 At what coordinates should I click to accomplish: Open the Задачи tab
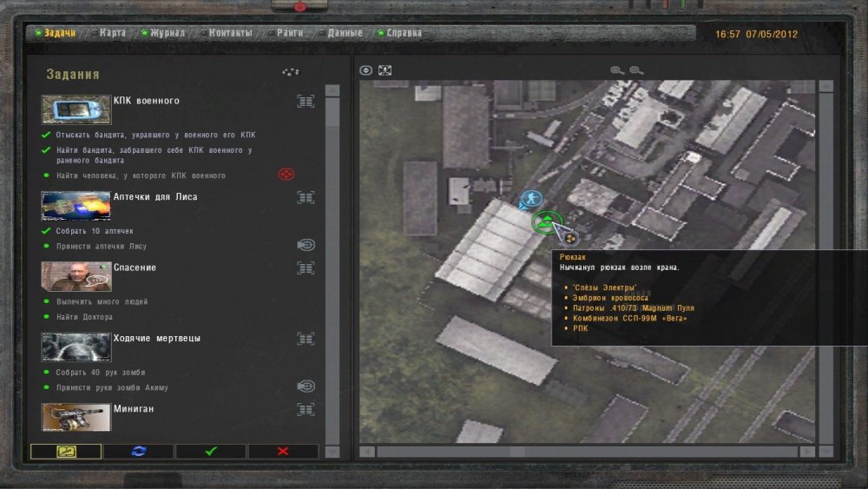55,33
